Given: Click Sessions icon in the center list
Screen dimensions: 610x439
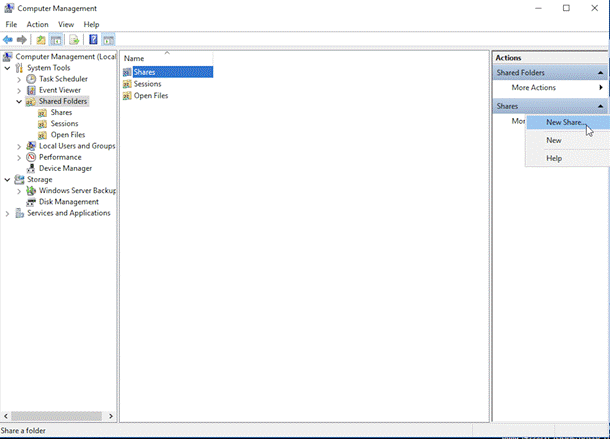Looking at the screenshot, I should [x=127, y=84].
